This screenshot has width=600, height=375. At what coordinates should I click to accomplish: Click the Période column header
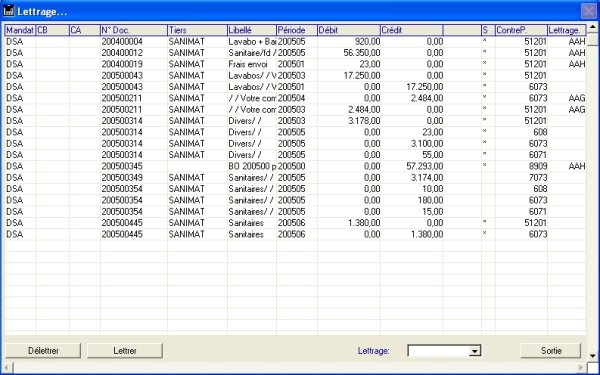pyautogui.click(x=297, y=30)
